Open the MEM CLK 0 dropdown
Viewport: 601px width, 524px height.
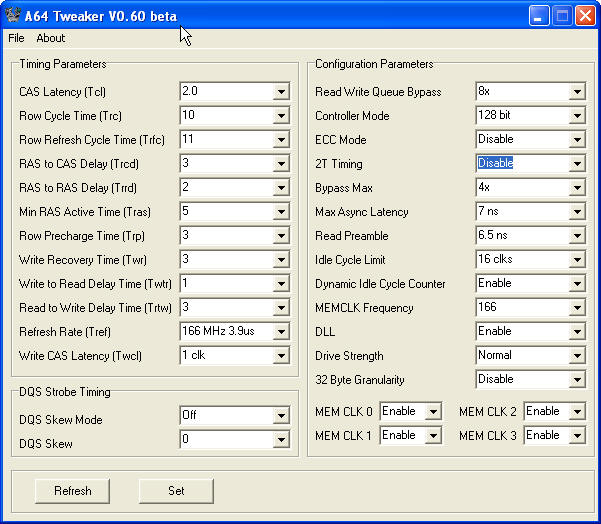click(433, 412)
